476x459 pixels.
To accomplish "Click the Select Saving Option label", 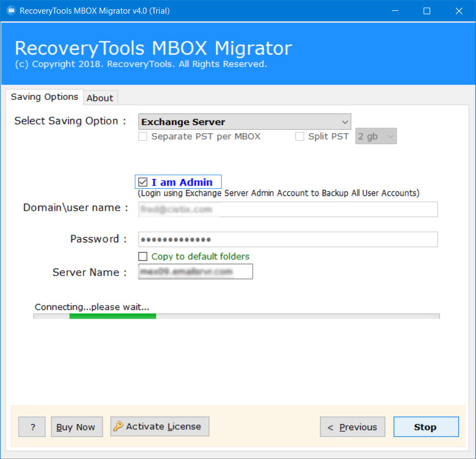I will [x=70, y=121].
